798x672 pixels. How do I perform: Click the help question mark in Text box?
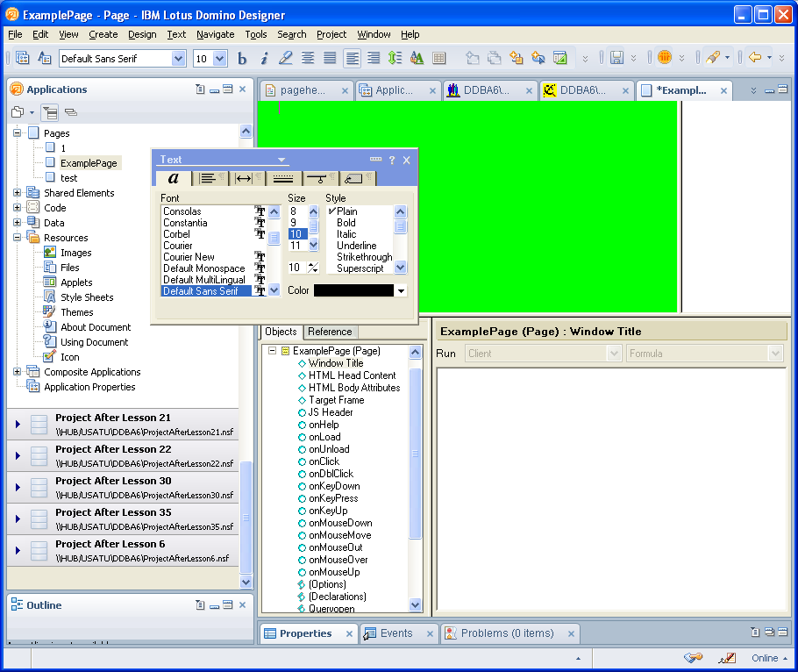[x=392, y=160]
